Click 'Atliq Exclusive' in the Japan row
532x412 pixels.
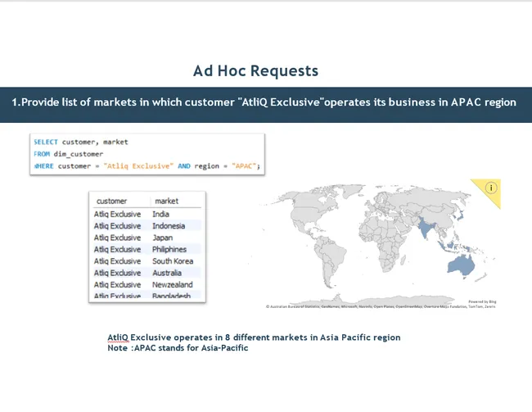[117, 238]
